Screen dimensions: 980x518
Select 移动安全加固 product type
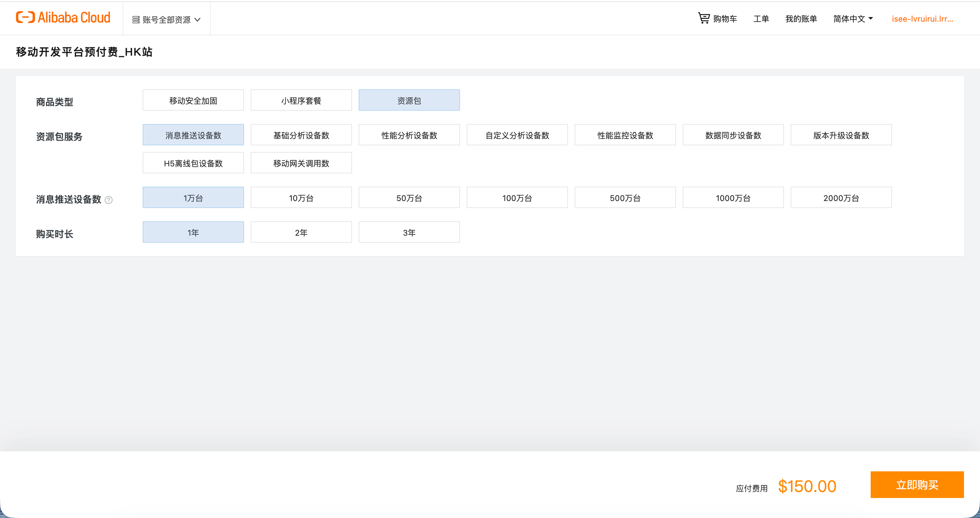pyautogui.click(x=193, y=100)
